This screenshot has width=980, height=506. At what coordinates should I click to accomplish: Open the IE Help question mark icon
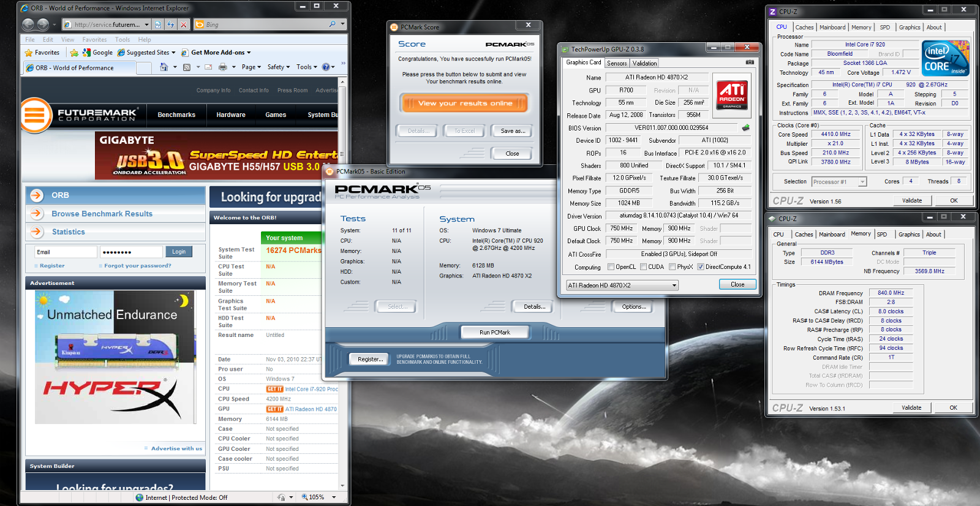coord(326,67)
